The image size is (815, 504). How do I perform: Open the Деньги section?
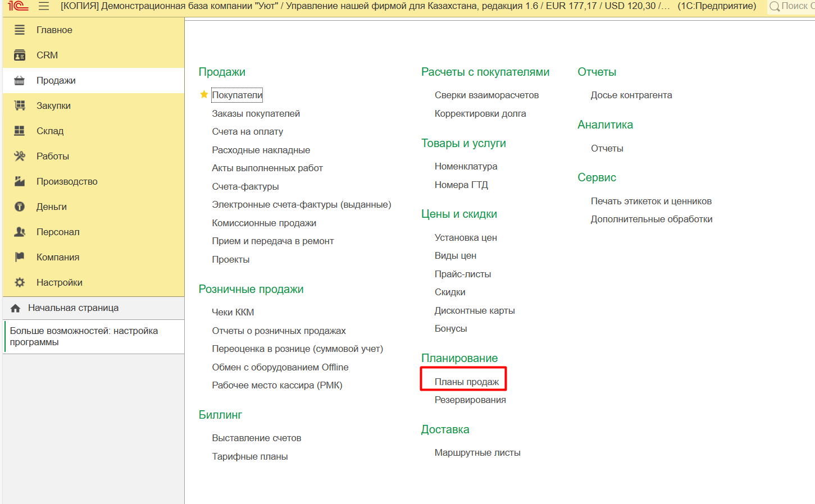(52, 207)
